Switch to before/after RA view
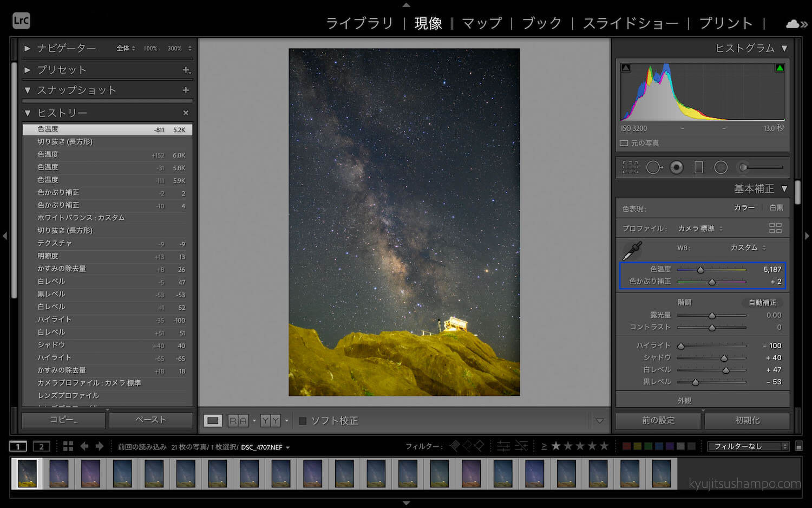Screen dimensions: 812x508 pyautogui.click(x=238, y=421)
